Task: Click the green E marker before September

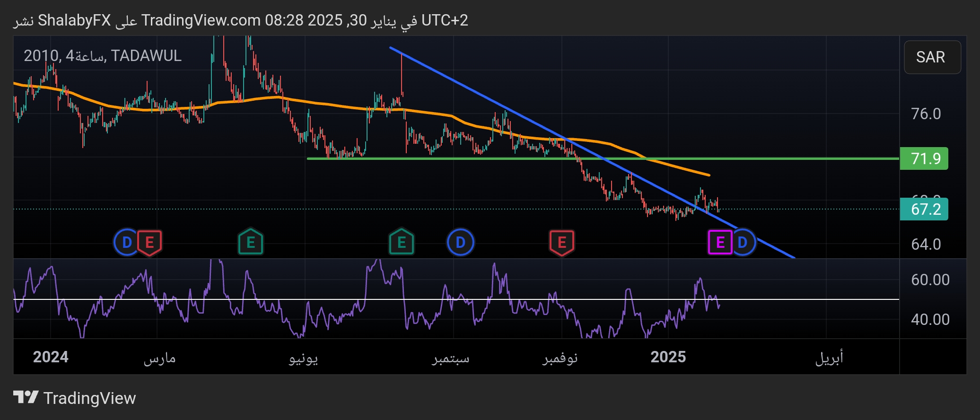Action: [x=401, y=242]
